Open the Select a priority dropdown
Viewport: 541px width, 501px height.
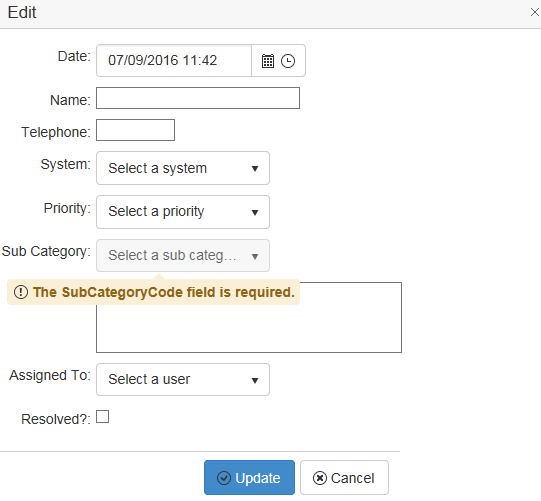[x=183, y=212]
